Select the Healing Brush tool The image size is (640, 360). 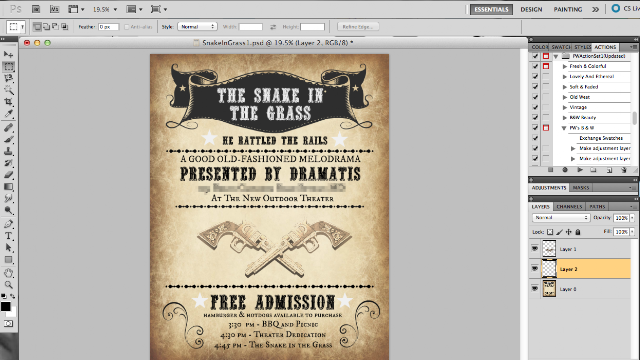[8, 128]
